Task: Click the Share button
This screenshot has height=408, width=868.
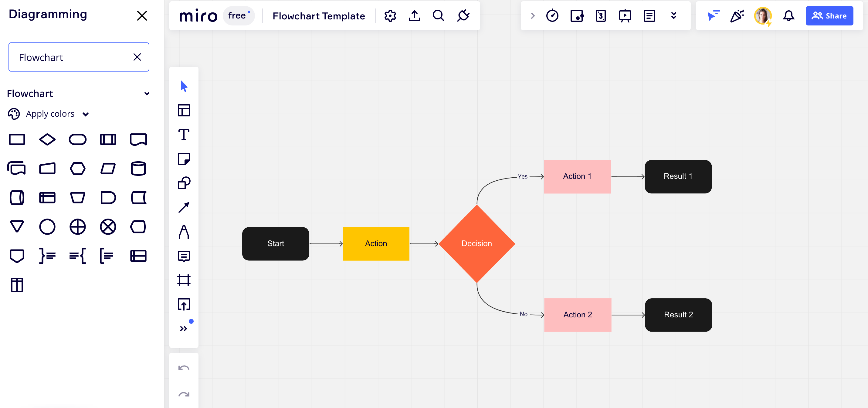Action: [829, 16]
